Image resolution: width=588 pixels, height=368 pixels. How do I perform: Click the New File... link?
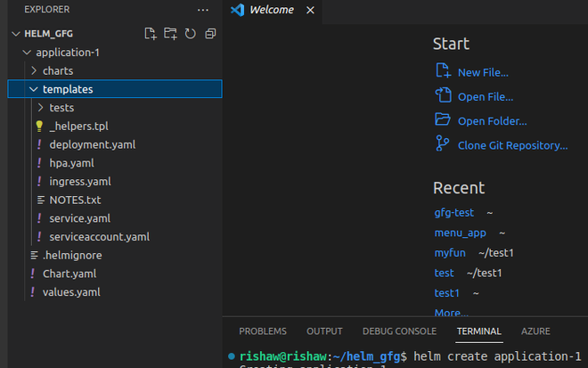(x=483, y=72)
